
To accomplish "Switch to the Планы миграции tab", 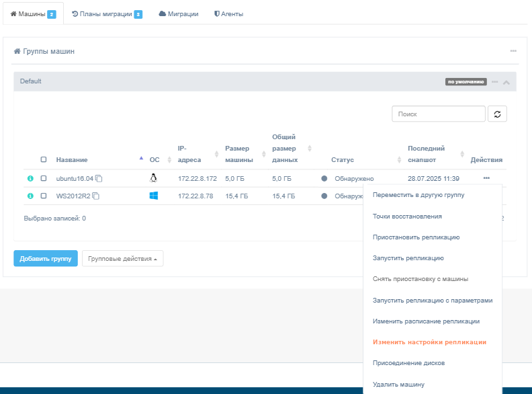I will pos(106,13).
